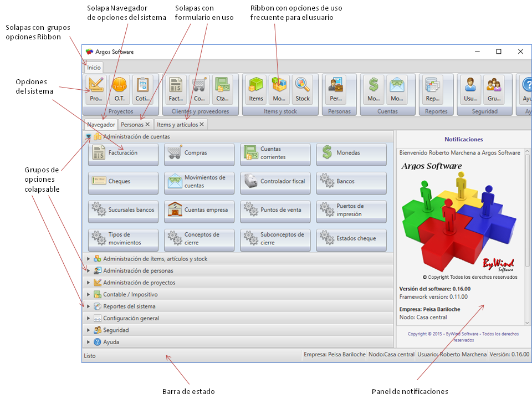Screen dimensions: 532x399
Task: Open Cuentas empresa option
Action: click(199, 211)
